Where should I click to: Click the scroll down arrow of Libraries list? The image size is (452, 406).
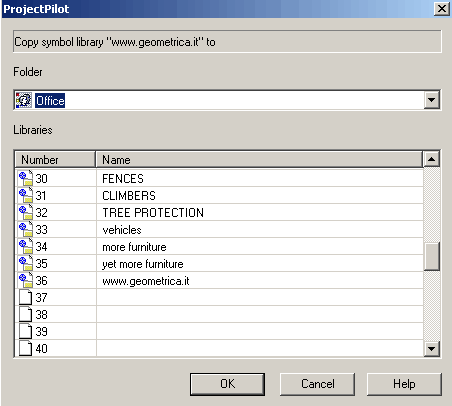pyautogui.click(x=431, y=349)
